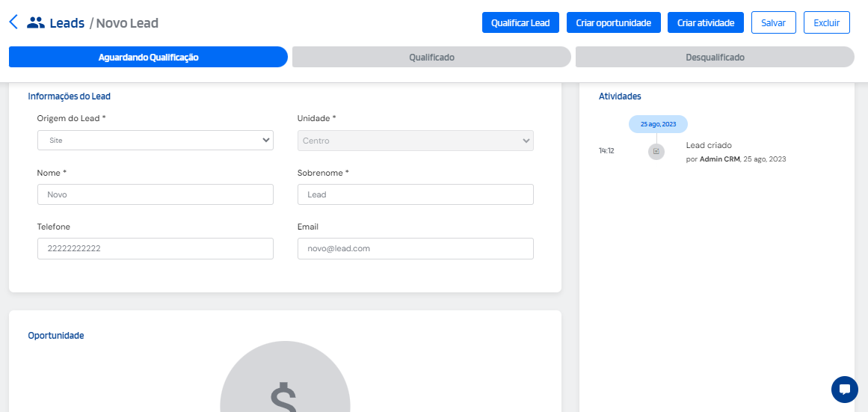Click the 14:12 activity time
868x412 pixels.
tap(606, 150)
